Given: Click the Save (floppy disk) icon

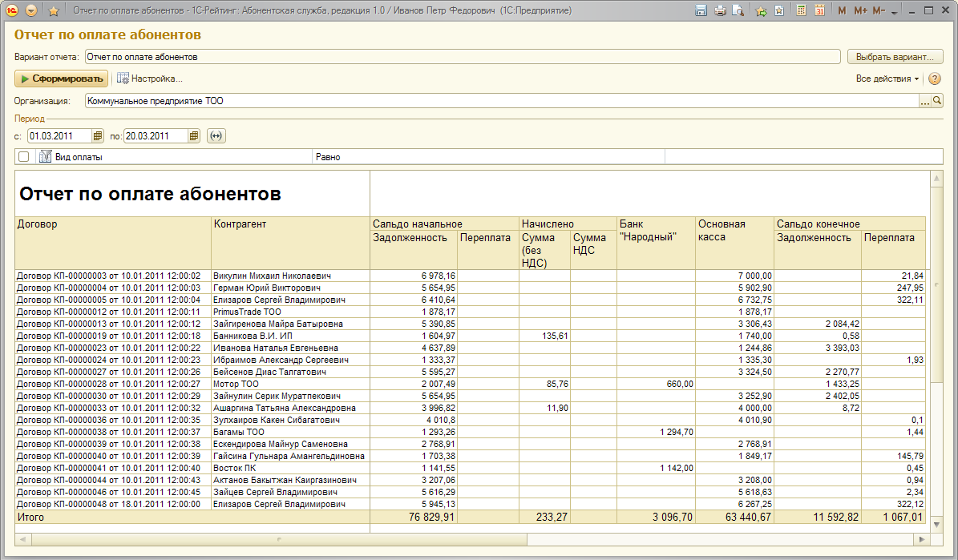Looking at the screenshot, I should pyautogui.click(x=701, y=11).
